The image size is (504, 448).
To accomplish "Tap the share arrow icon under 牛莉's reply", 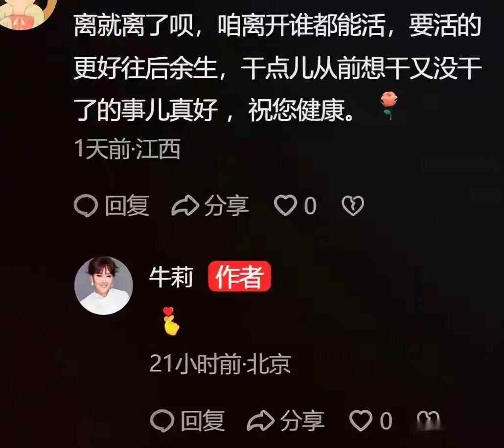I will 261,421.
